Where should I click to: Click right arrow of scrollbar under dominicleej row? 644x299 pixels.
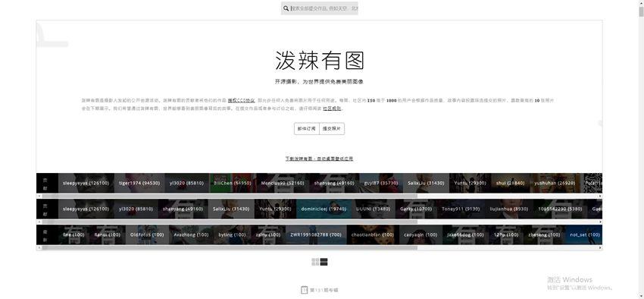(x=600, y=222)
